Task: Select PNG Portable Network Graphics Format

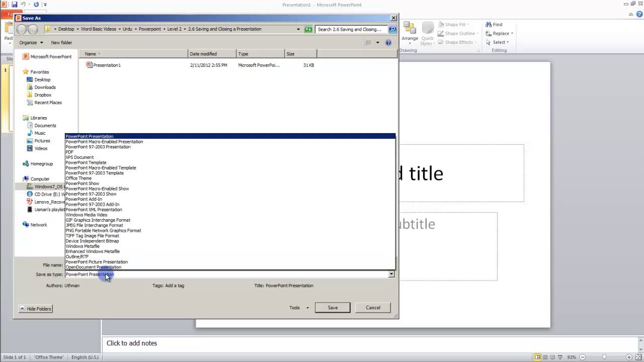Action: (x=230, y=230)
